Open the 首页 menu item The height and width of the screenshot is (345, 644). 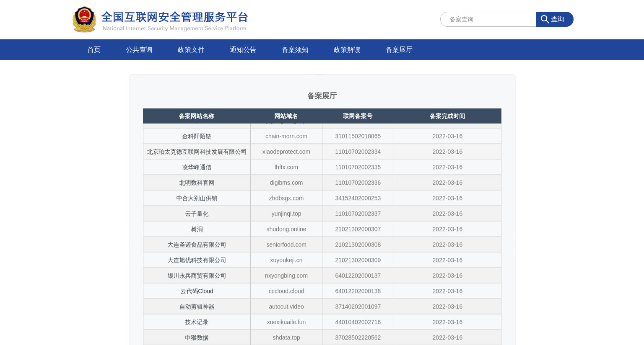pyautogui.click(x=94, y=50)
